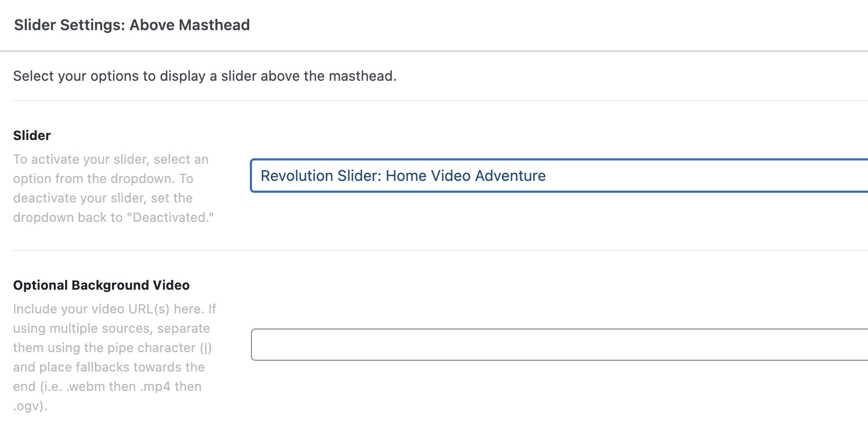Click "deactivate your slider, set the" help line

coord(103,198)
